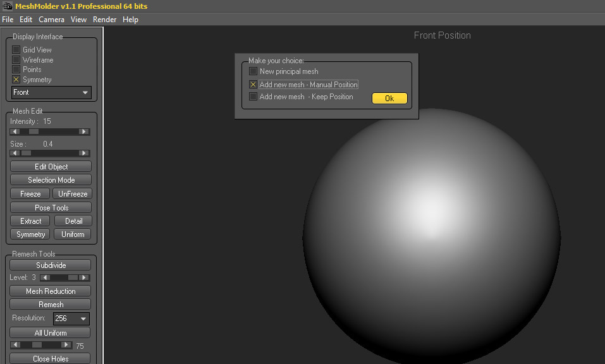Activate Selection Mode

[x=51, y=179]
